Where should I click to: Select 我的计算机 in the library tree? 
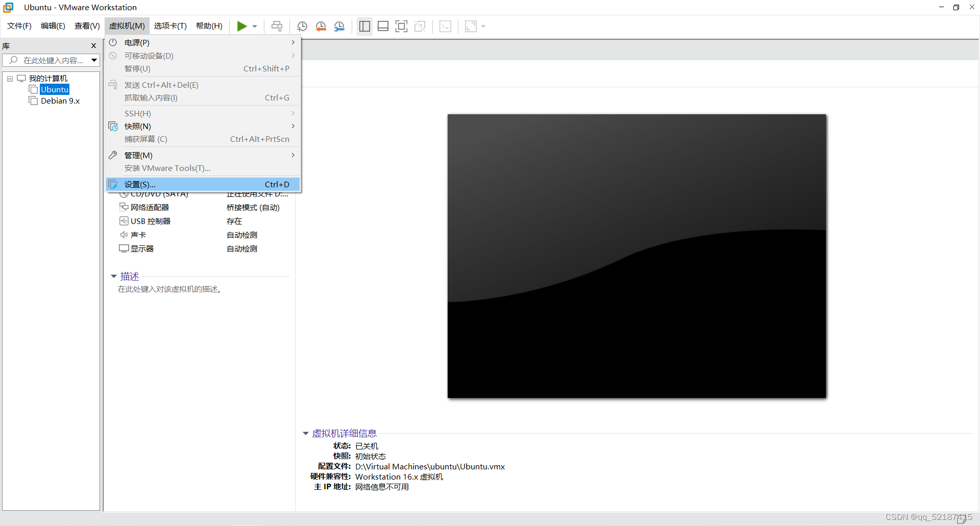pyautogui.click(x=48, y=78)
